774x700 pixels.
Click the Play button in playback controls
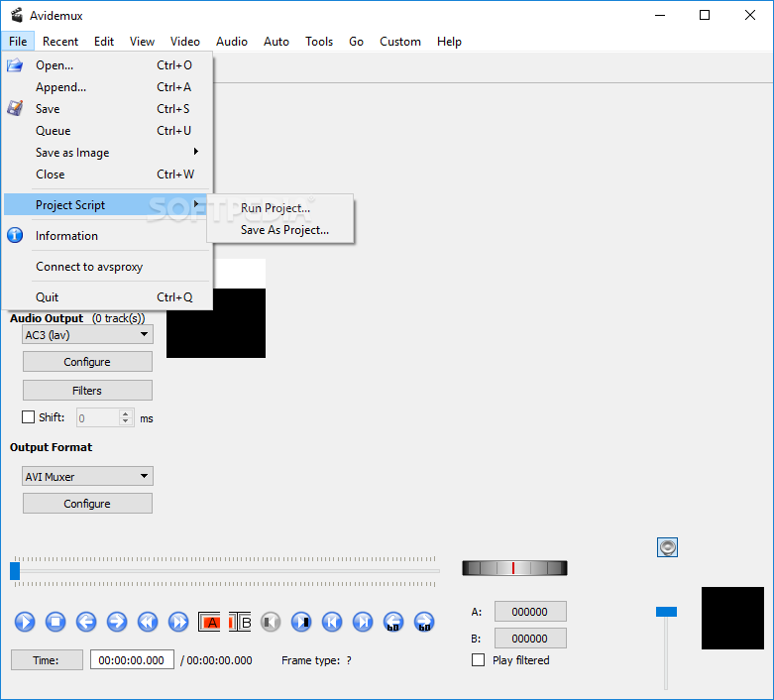coord(25,622)
